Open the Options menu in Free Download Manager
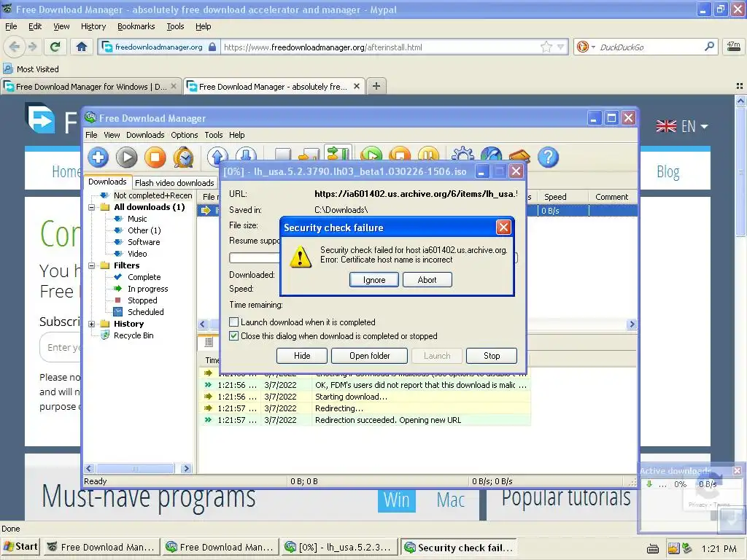Viewport: 747px width, 560px height. coord(185,135)
